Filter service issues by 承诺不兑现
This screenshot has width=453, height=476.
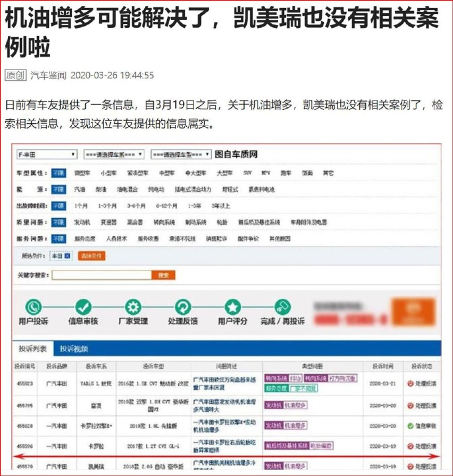pos(182,239)
